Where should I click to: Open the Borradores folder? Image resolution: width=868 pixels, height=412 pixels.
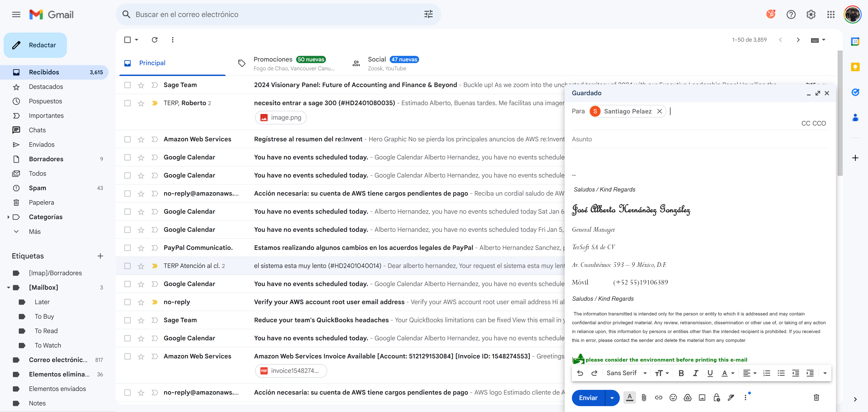[x=46, y=159]
